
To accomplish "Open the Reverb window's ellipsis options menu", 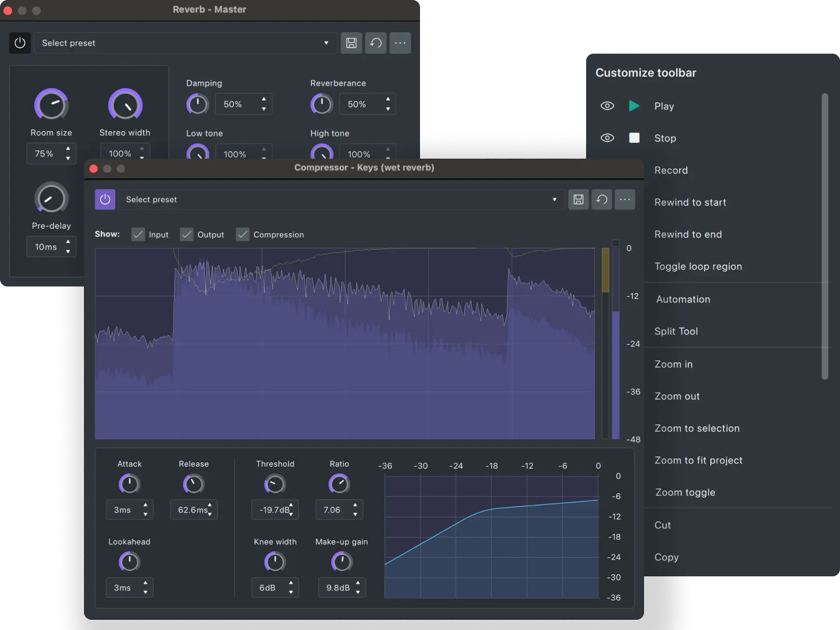I will (x=400, y=43).
